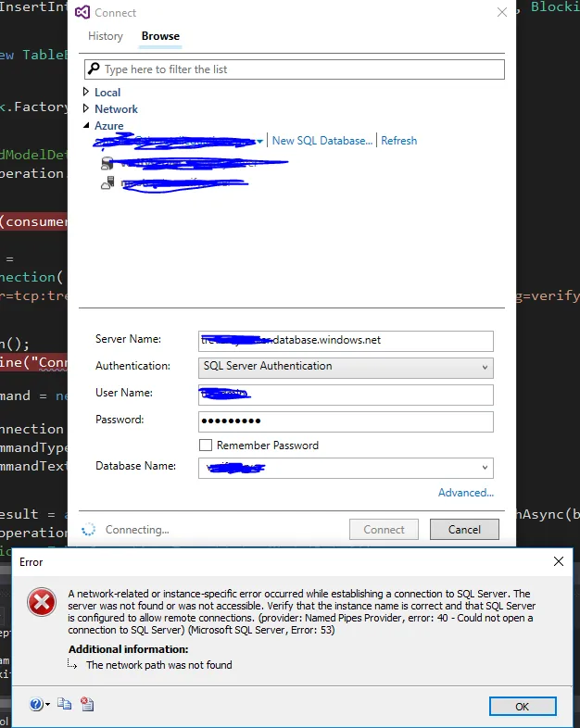Switch to the History tab
Screen dimensions: 580x728
tap(106, 36)
